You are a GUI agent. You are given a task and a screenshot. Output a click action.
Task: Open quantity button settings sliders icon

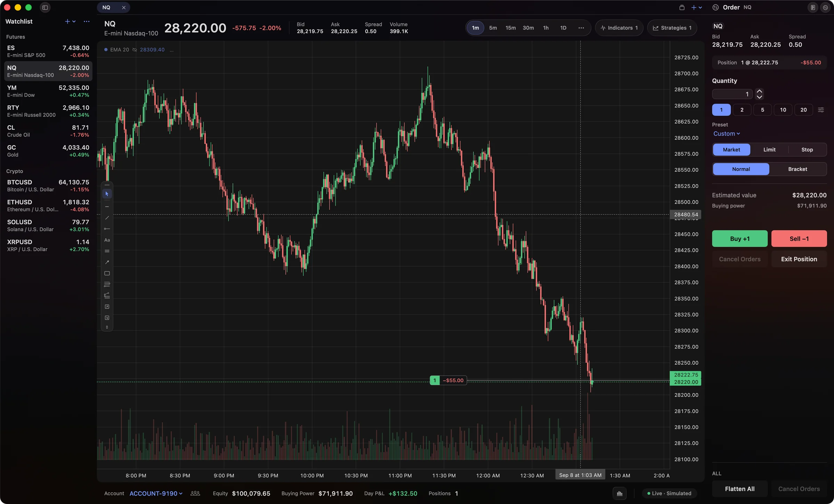[821, 110]
